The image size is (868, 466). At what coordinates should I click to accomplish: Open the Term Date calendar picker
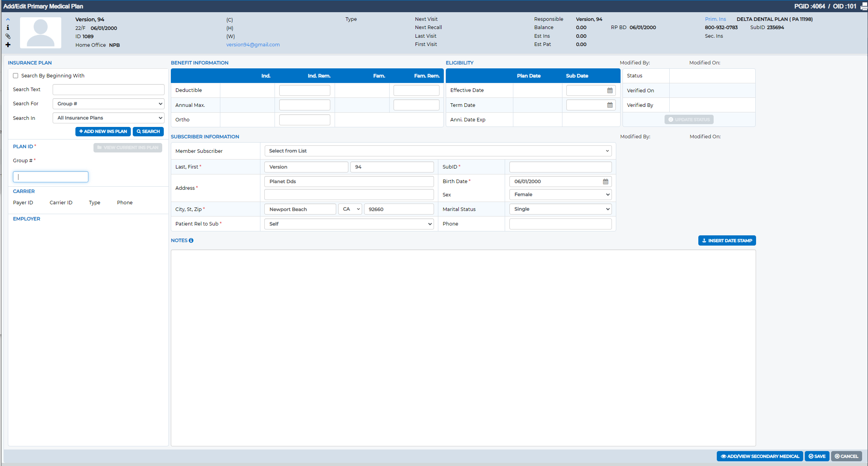click(610, 105)
